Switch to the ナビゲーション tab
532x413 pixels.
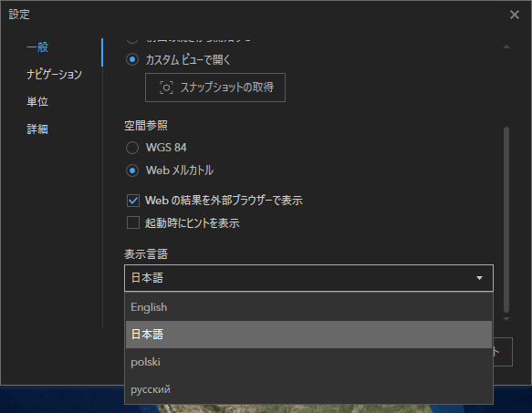(54, 74)
